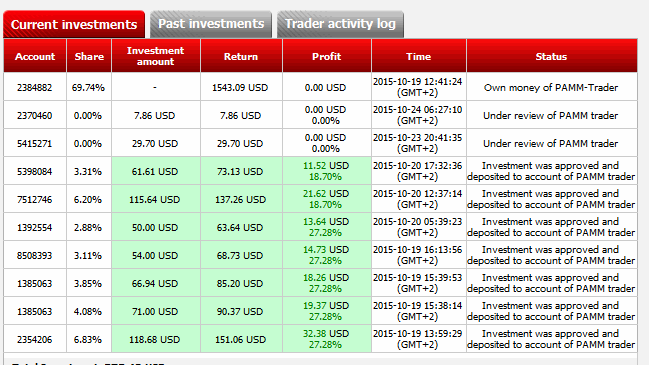Screen dimensions: 649x365
Task: Click the 69.74% share cell
Action: 89,88
